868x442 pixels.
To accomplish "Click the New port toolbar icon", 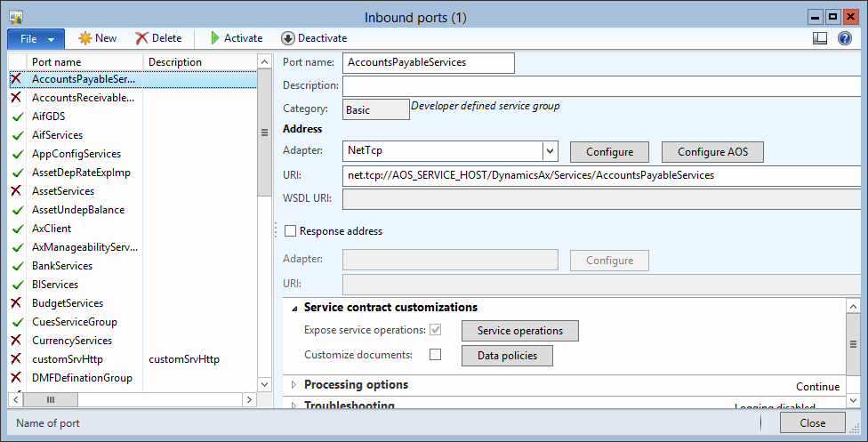I will tap(85, 38).
